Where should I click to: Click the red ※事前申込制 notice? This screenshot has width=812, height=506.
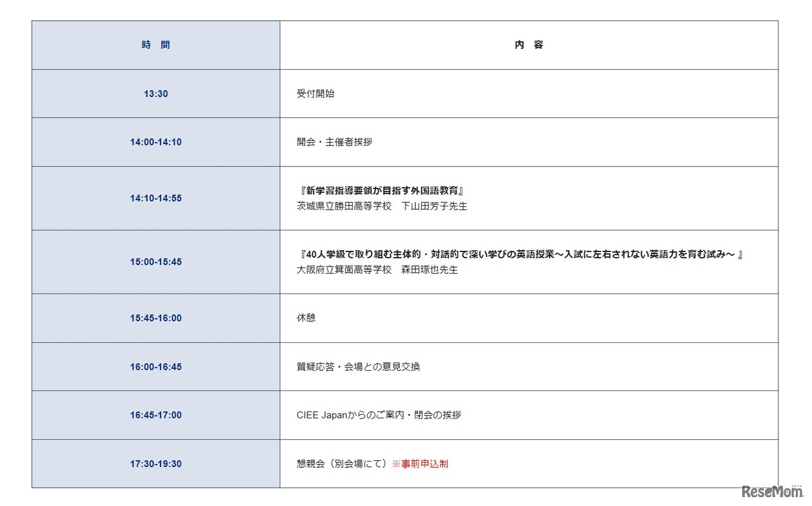pos(420,463)
